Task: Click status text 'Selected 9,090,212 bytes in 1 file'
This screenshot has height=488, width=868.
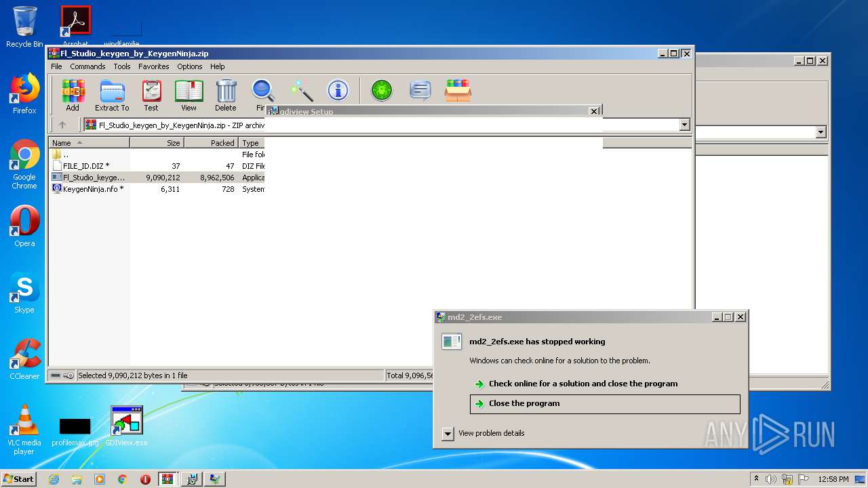Action: coord(133,375)
